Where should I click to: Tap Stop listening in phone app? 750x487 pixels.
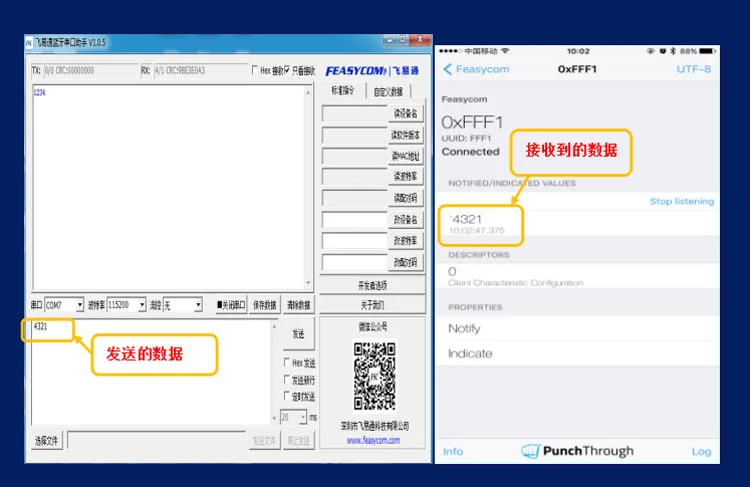coord(682,201)
